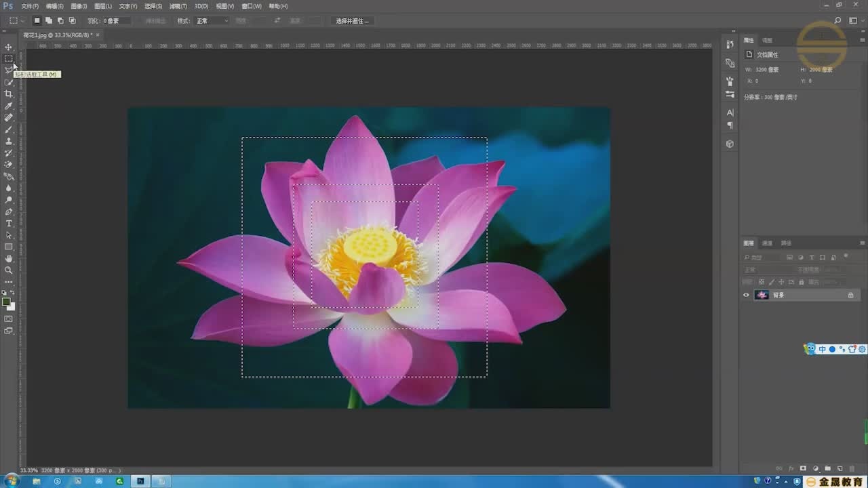Select the Blur tool
Screen dimensions: 868x488
(x=9, y=188)
